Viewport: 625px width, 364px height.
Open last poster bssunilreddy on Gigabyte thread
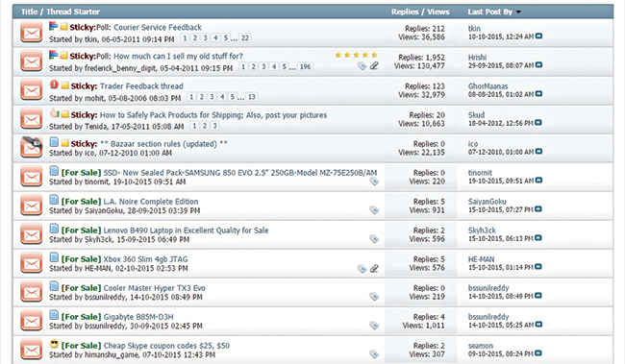coord(488,317)
